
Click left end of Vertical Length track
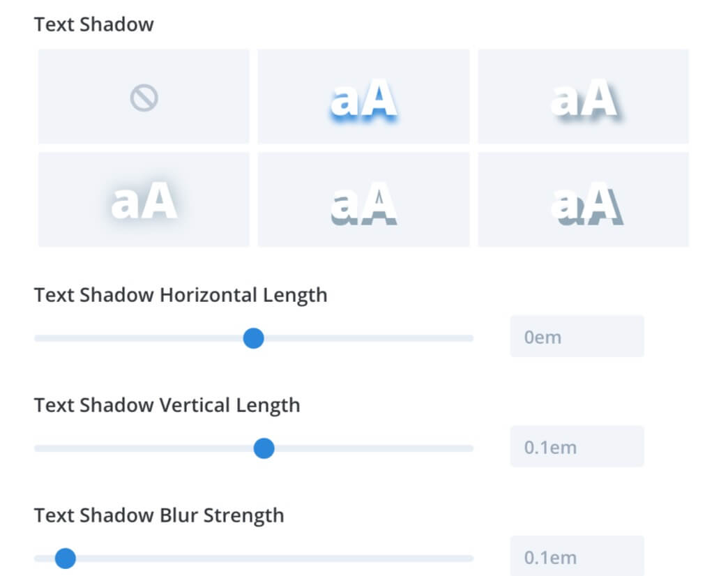(x=38, y=448)
